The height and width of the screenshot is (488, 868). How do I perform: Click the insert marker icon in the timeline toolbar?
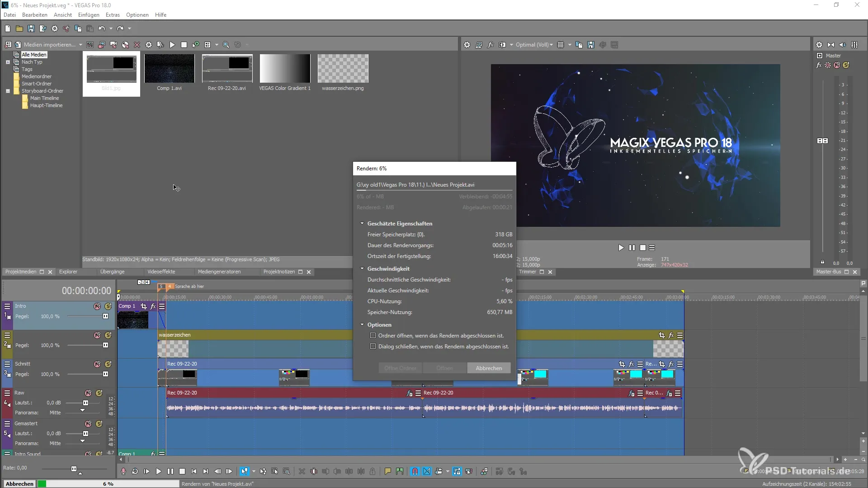pos(387,471)
